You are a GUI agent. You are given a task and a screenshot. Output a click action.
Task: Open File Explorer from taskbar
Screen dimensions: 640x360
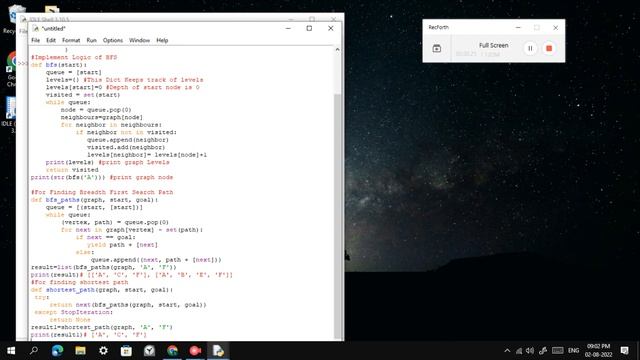[80, 351]
